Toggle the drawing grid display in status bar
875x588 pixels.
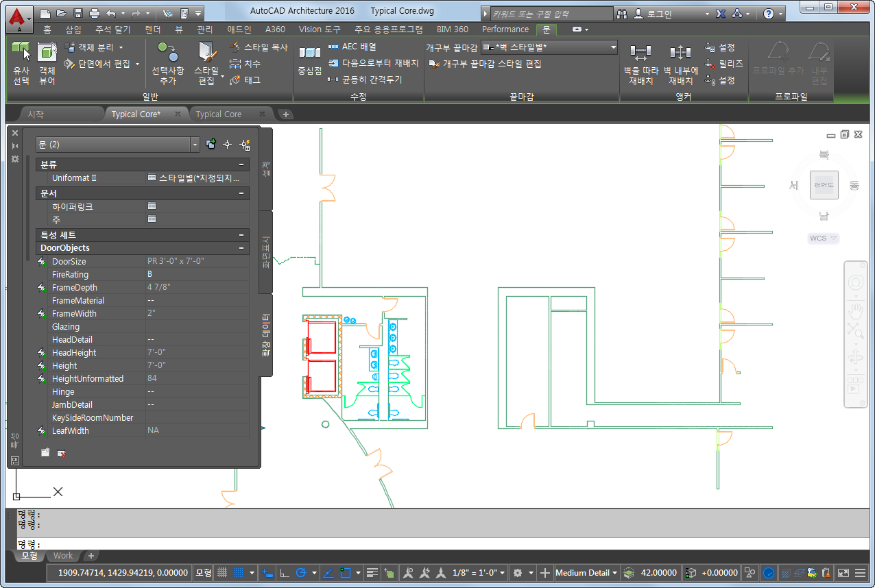[222, 573]
